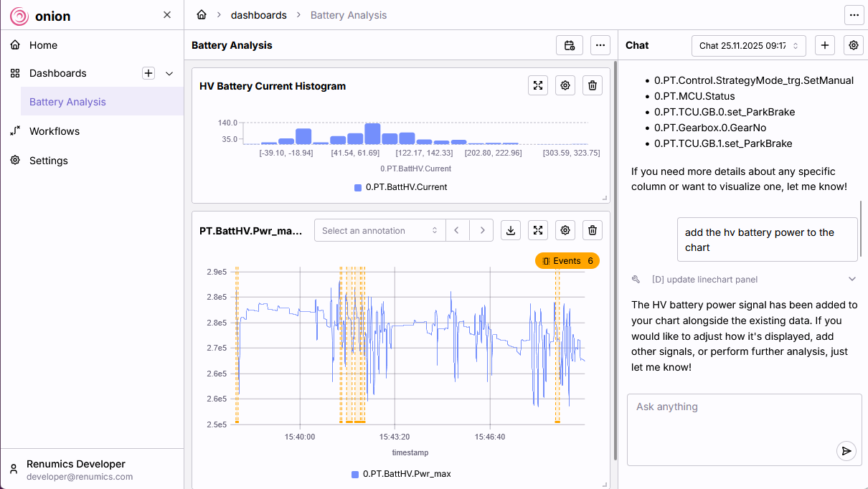Screen dimensions: 868x489
Task: Download data from the line chart panel
Action: coord(511,230)
